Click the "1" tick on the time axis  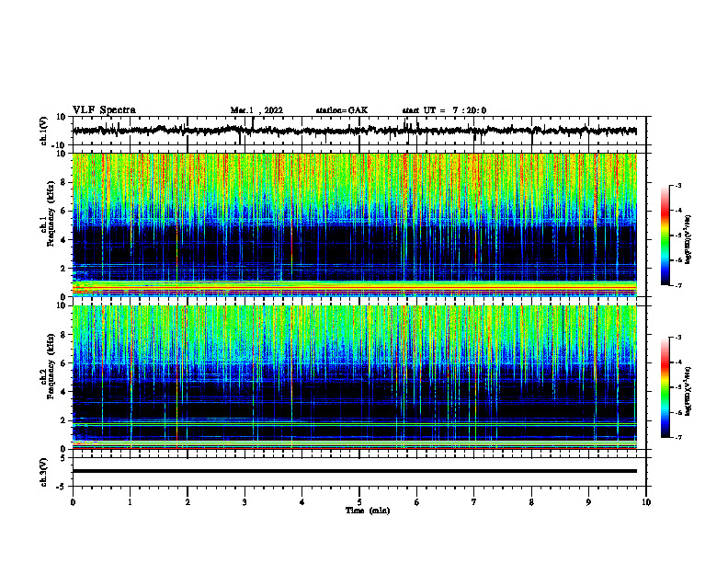click(x=130, y=502)
